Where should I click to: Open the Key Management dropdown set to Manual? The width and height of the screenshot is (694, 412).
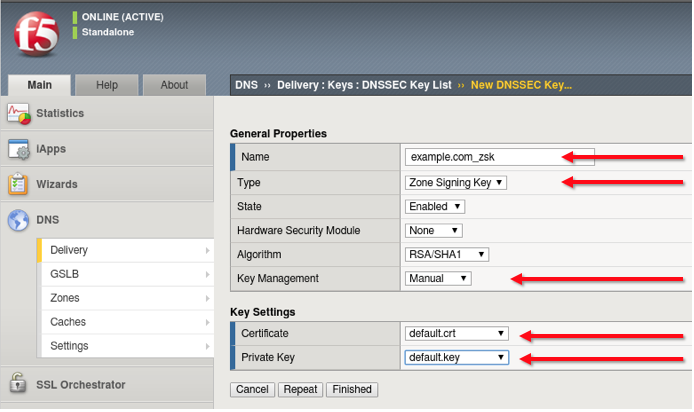coord(438,278)
